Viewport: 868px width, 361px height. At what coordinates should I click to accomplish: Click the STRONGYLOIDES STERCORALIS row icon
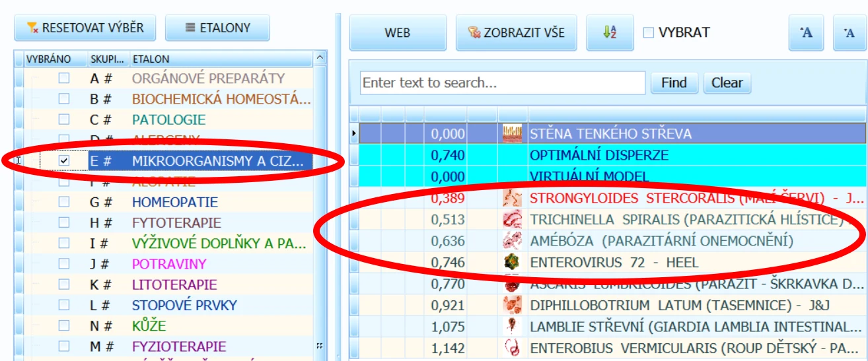[x=513, y=198]
